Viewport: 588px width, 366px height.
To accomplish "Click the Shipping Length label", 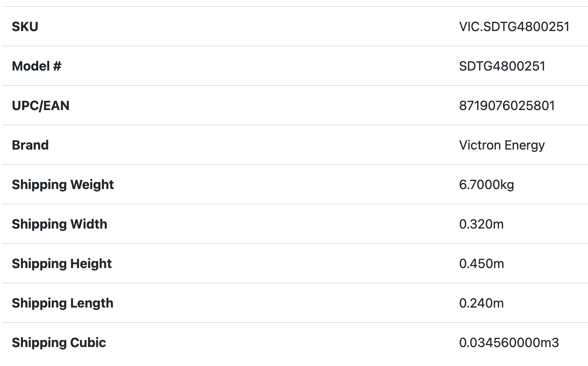I will (62, 303).
